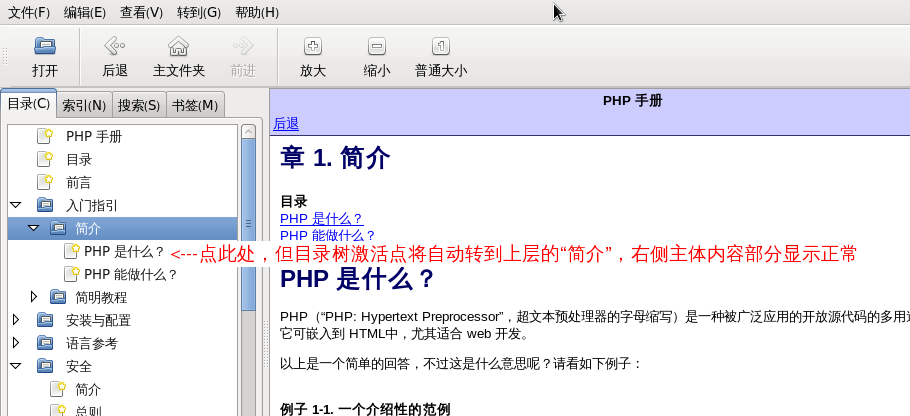Switch to the 索引(N) tab
This screenshot has width=910, height=416.
[x=84, y=105]
